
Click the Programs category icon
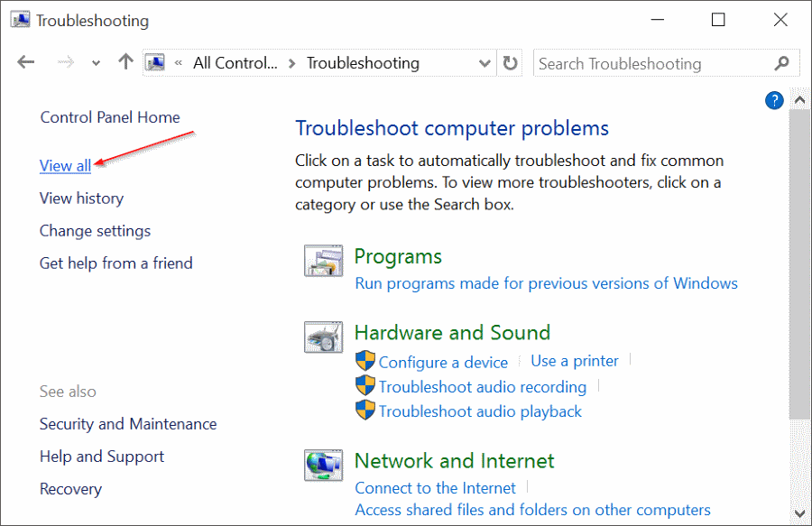pos(324,261)
